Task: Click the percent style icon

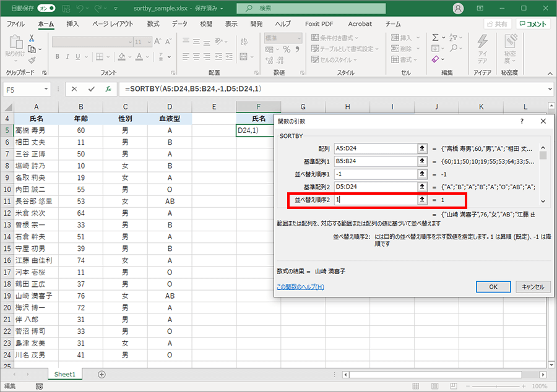Action: click(x=287, y=49)
